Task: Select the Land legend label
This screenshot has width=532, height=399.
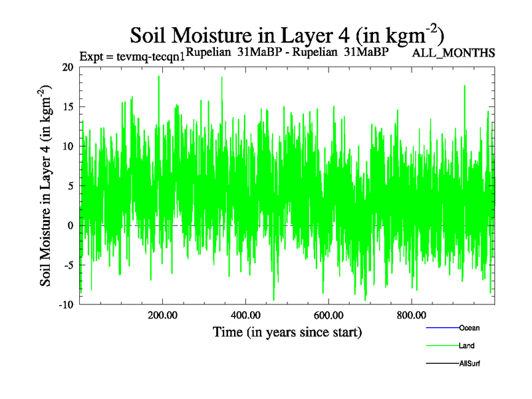Action: [466, 346]
